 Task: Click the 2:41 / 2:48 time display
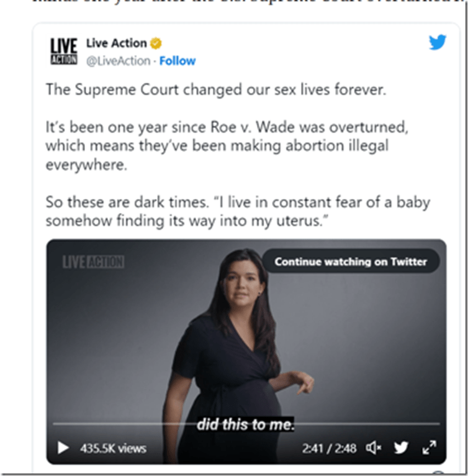tap(329, 448)
